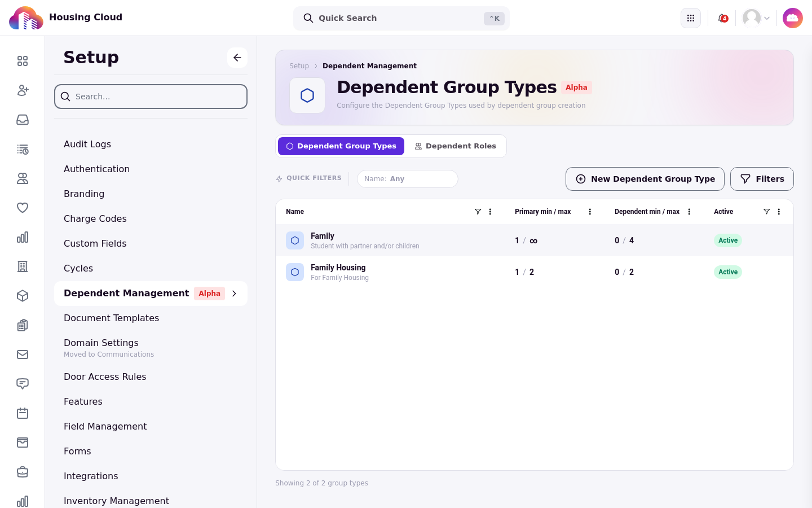Open the list with clock icon
The height and width of the screenshot is (508, 812).
23,149
